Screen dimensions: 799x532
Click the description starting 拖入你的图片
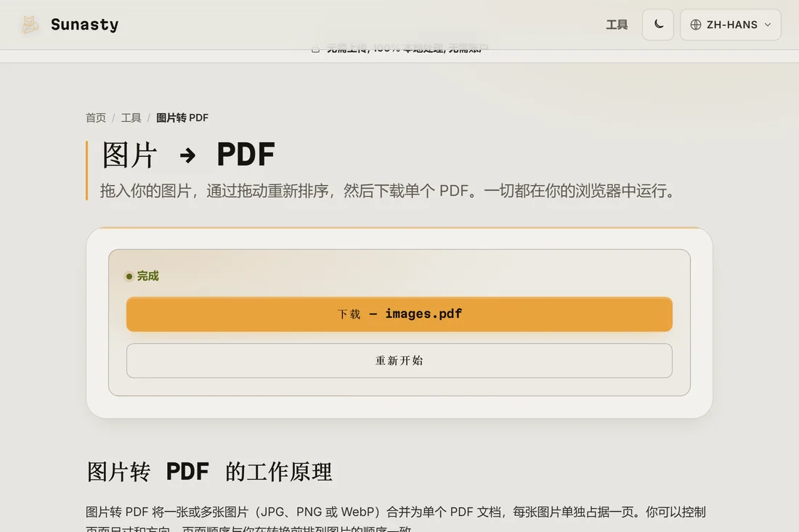pyautogui.click(x=389, y=191)
